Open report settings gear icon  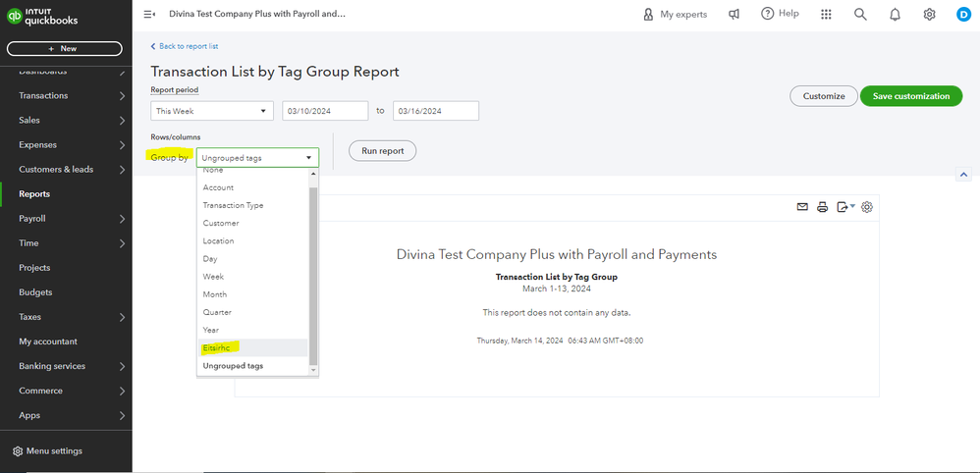[x=867, y=207]
